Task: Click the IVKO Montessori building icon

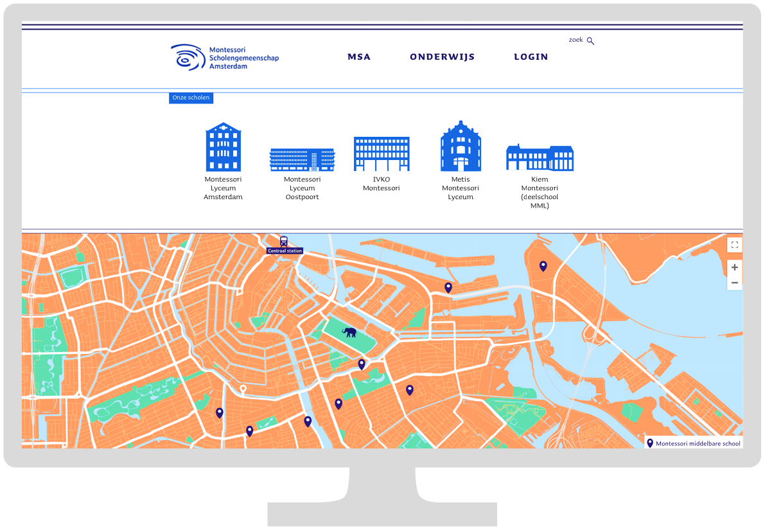Action: (382, 154)
